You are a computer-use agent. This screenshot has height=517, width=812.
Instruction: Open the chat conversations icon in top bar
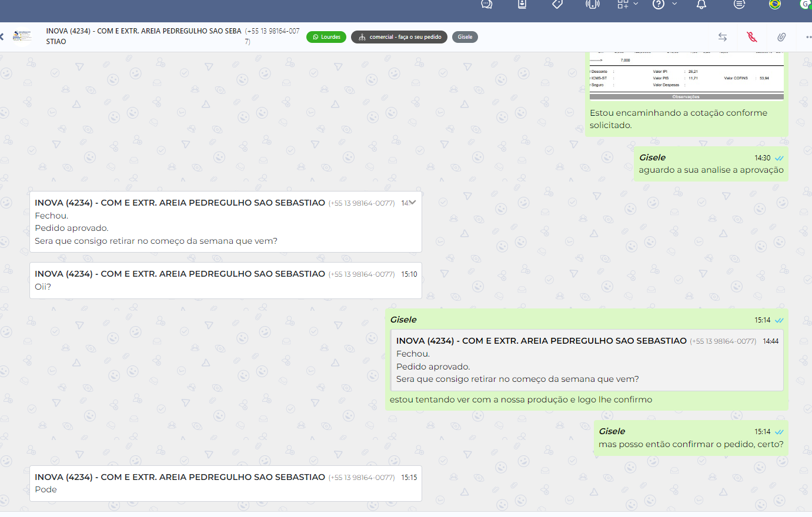[x=486, y=5]
